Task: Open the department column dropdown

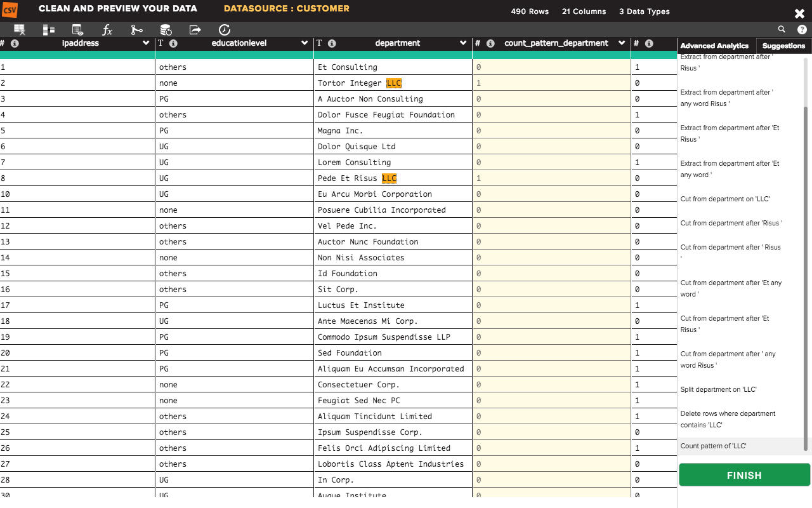Action: 463,43
